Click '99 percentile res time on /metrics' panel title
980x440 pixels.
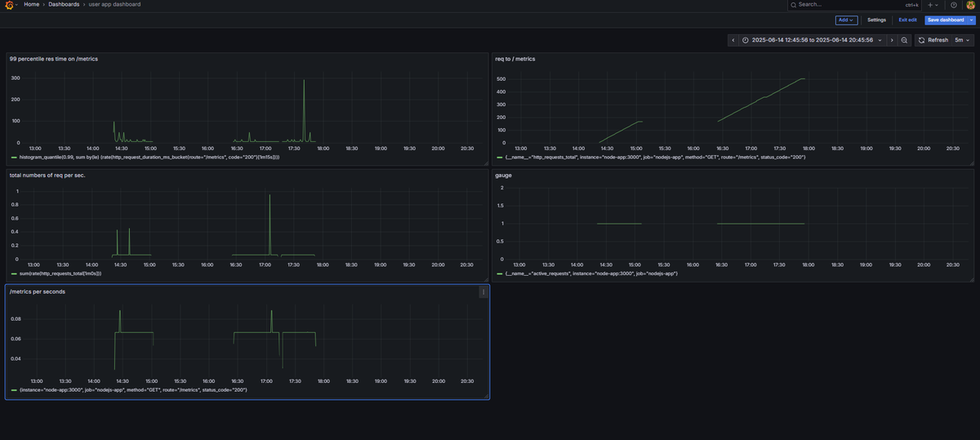pos(54,59)
